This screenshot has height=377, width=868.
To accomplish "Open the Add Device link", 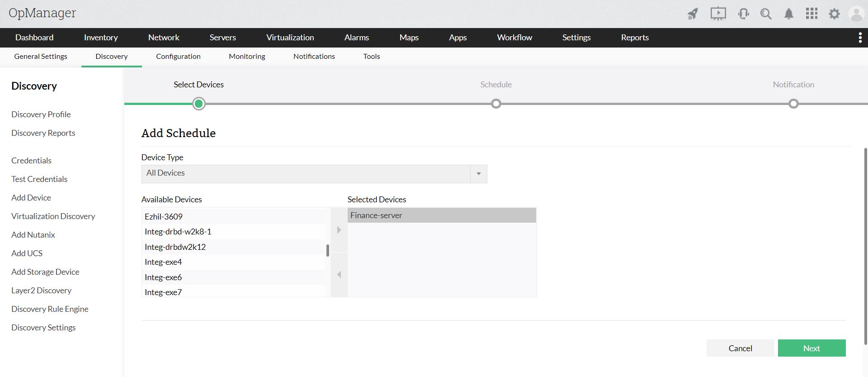I will 31,198.
